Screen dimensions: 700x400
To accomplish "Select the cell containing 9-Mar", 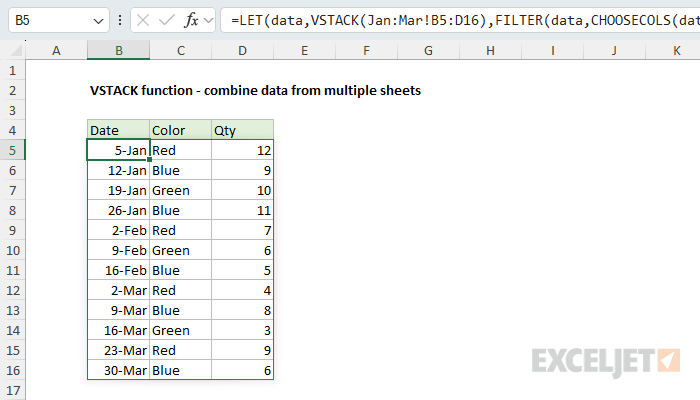I will [x=118, y=310].
